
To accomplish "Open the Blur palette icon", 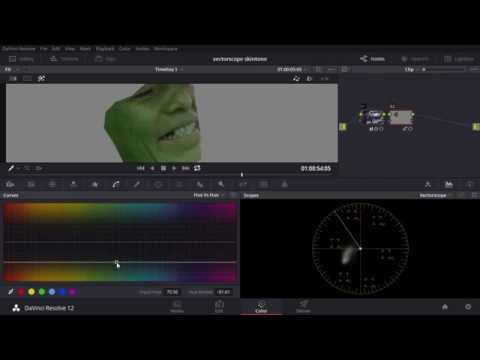I will [200, 184].
